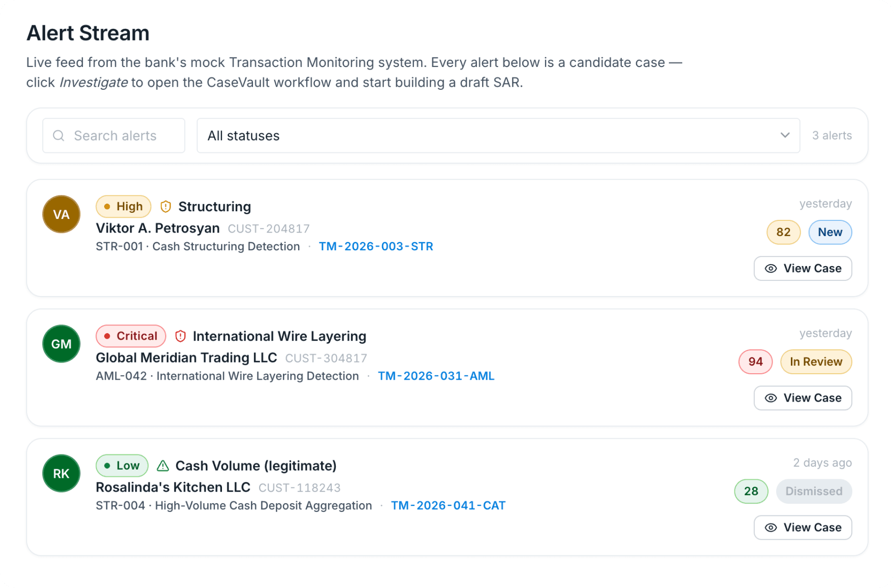Viewport: 894px width, 588px height.
Task: Click the risk score 94 badge
Action: coord(755,362)
